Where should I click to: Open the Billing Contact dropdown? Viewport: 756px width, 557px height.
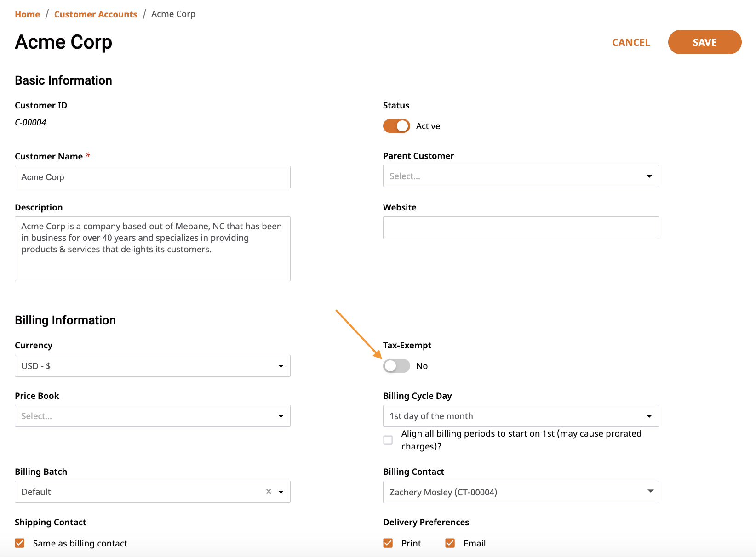pos(521,492)
